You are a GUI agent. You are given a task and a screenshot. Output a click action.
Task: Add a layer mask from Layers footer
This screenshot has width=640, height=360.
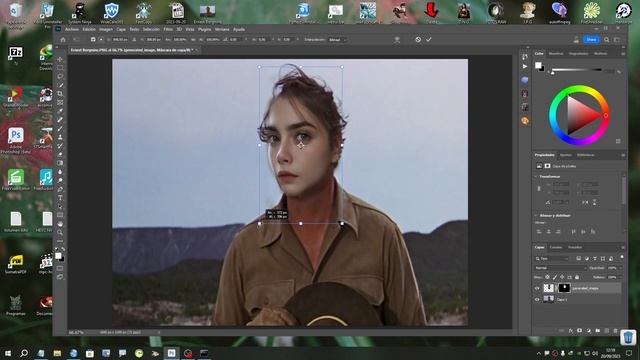click(x=580, y=331)
